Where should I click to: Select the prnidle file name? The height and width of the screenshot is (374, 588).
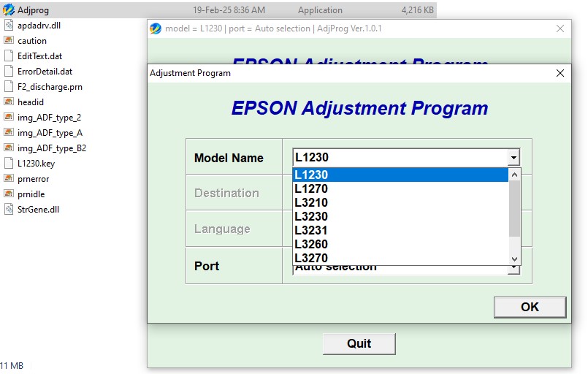click(31, 194)
